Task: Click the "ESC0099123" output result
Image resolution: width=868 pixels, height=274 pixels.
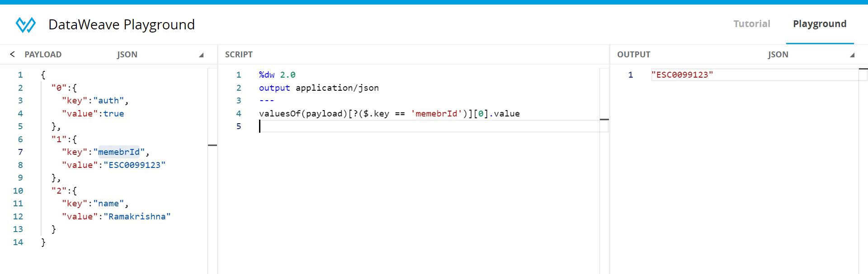Action: pyautogui.click(x=682, y=75)
